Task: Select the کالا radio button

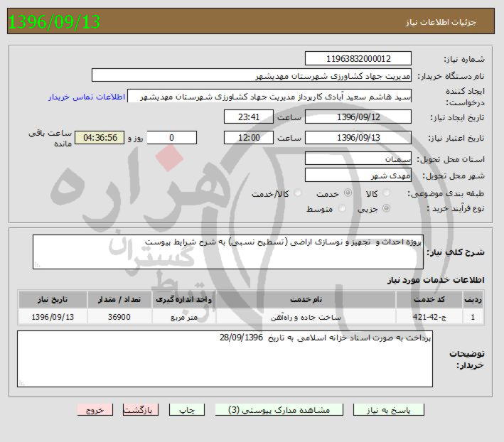Action: (387, 193)
